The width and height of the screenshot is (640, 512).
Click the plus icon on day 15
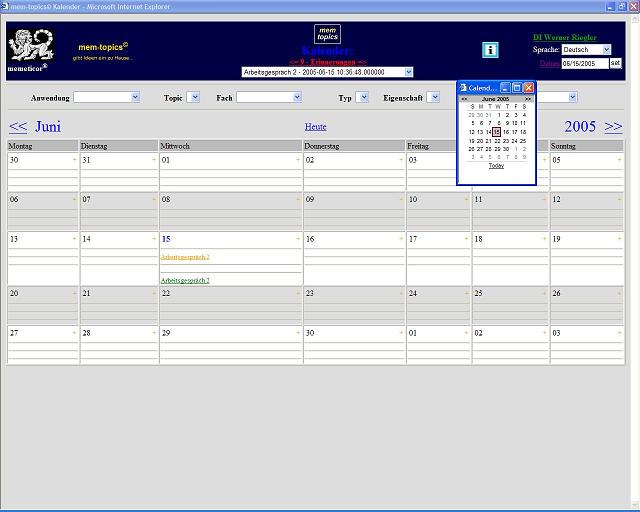coord(298,240)
